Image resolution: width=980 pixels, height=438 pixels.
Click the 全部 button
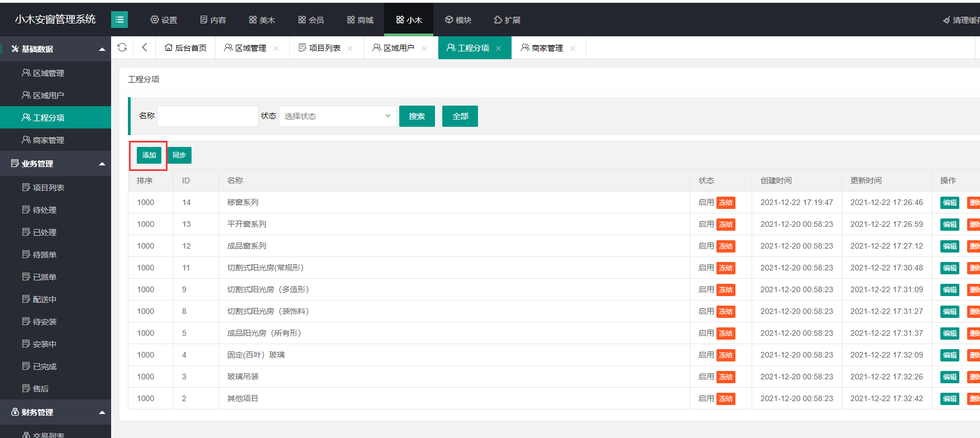(460, 116)
